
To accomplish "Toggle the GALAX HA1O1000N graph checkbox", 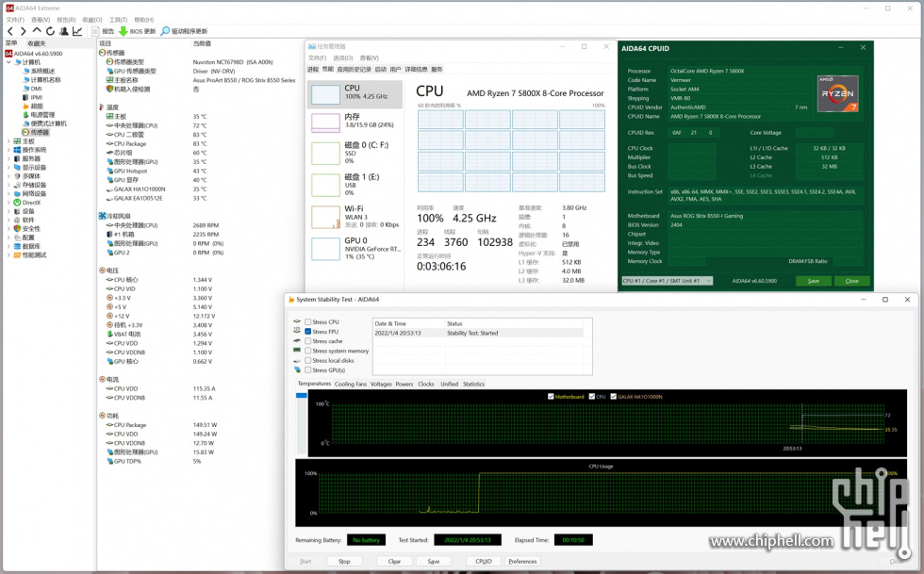I will pyautogui.click(x=613, y=397).
